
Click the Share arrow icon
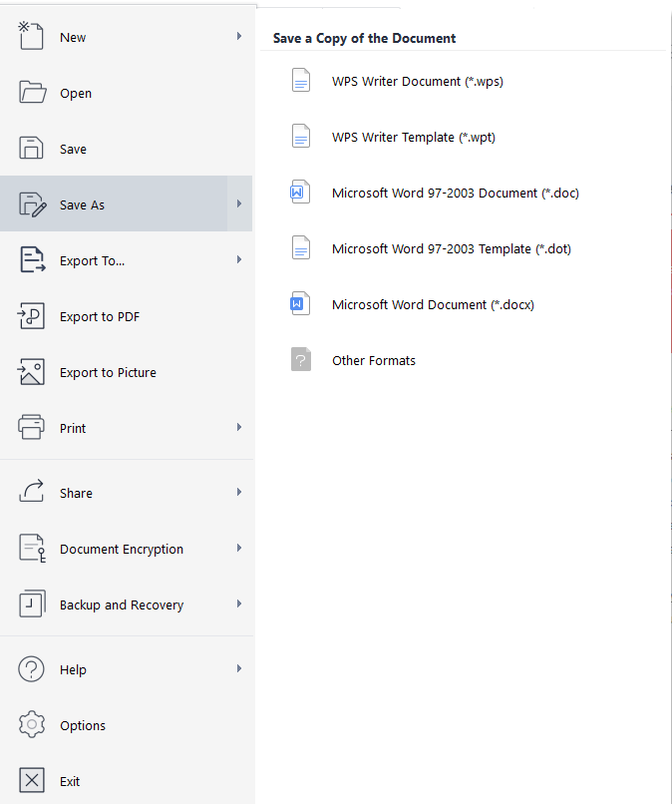[x=32, y=493]
